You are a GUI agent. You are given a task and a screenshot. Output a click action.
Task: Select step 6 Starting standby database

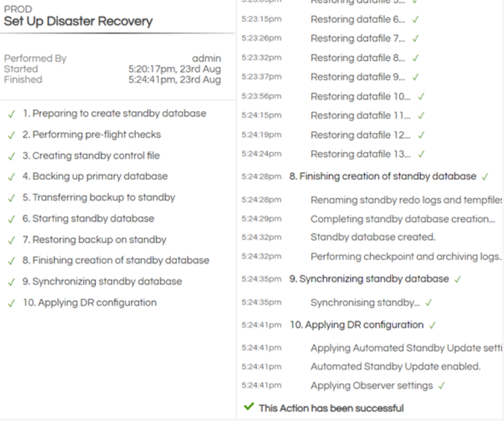88,219
